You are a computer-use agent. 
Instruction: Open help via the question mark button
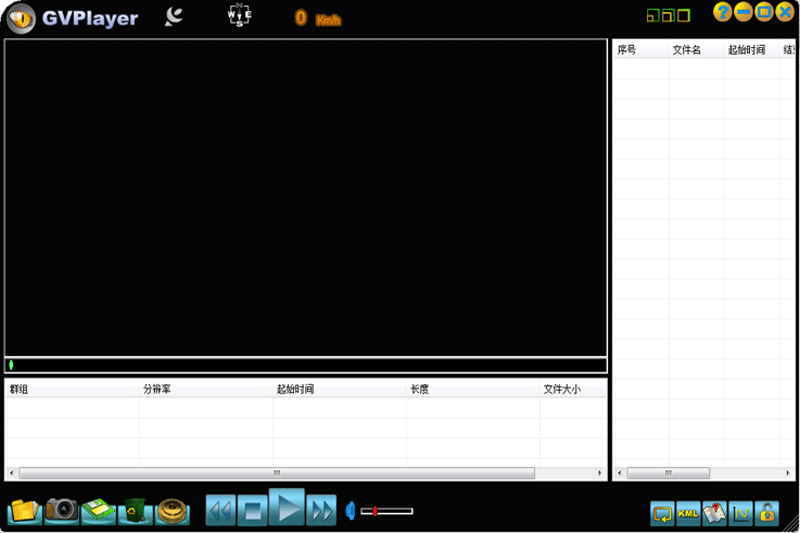point(722,12)
